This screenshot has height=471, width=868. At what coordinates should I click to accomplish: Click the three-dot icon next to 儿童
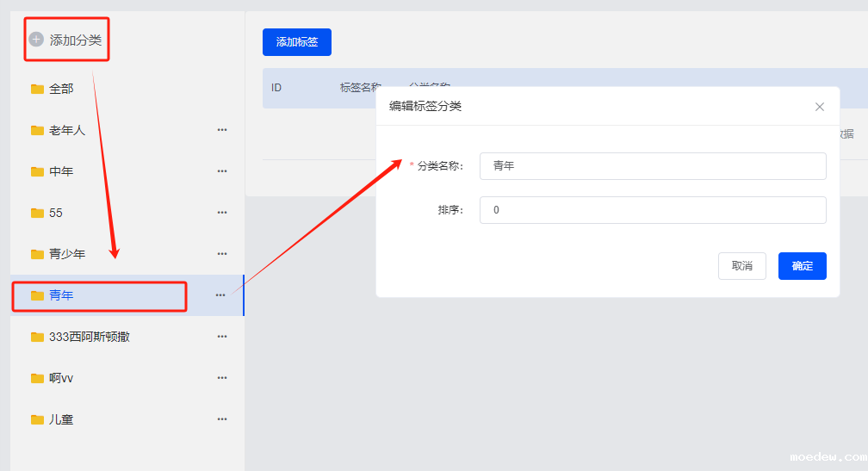[222, 419]
